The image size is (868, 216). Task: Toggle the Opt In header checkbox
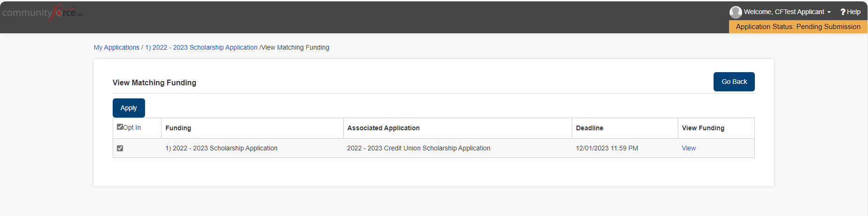click(x=120, y=127)
